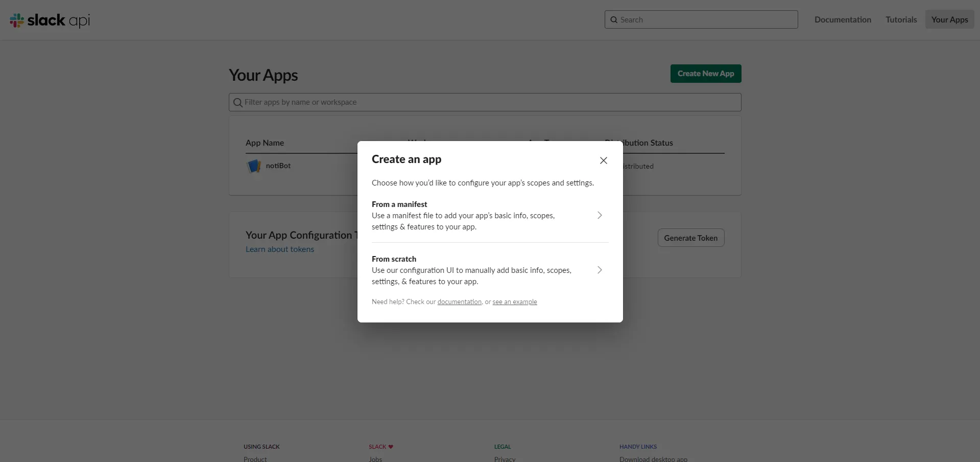
Task: Click the Slack API logo
Action: coord(50,20)
